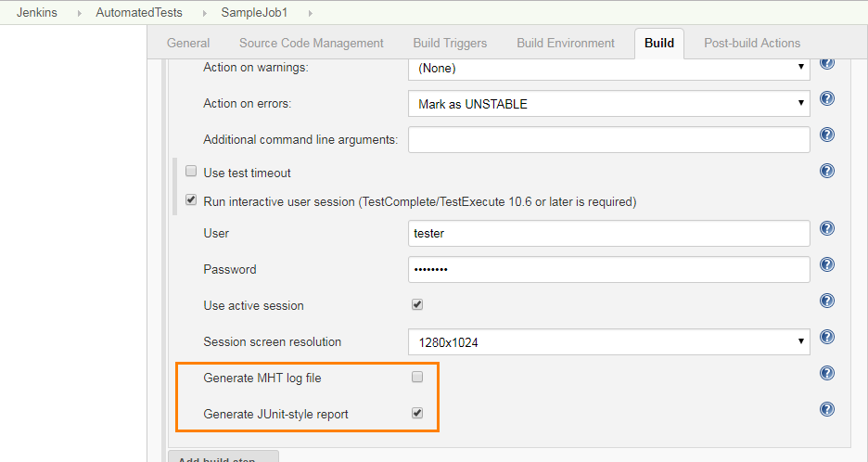
Task: Click the Add build step button
Action: pyautogui.click(x=223, y=457)
